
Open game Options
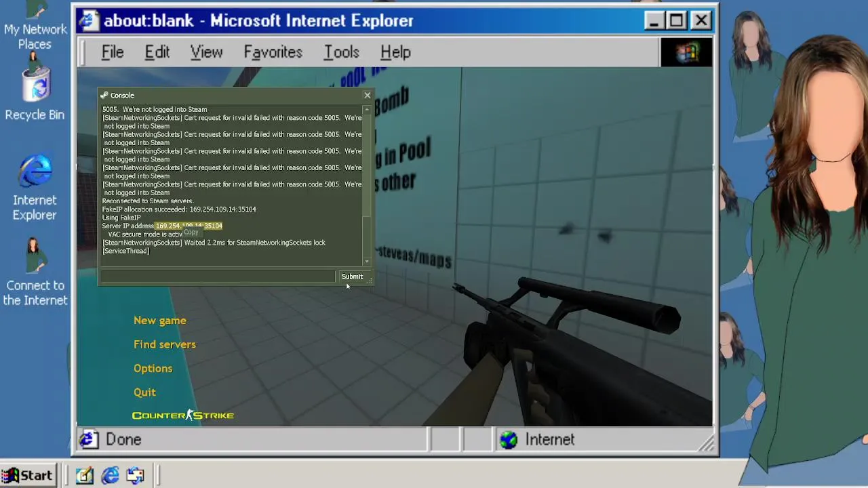[153, 368]
